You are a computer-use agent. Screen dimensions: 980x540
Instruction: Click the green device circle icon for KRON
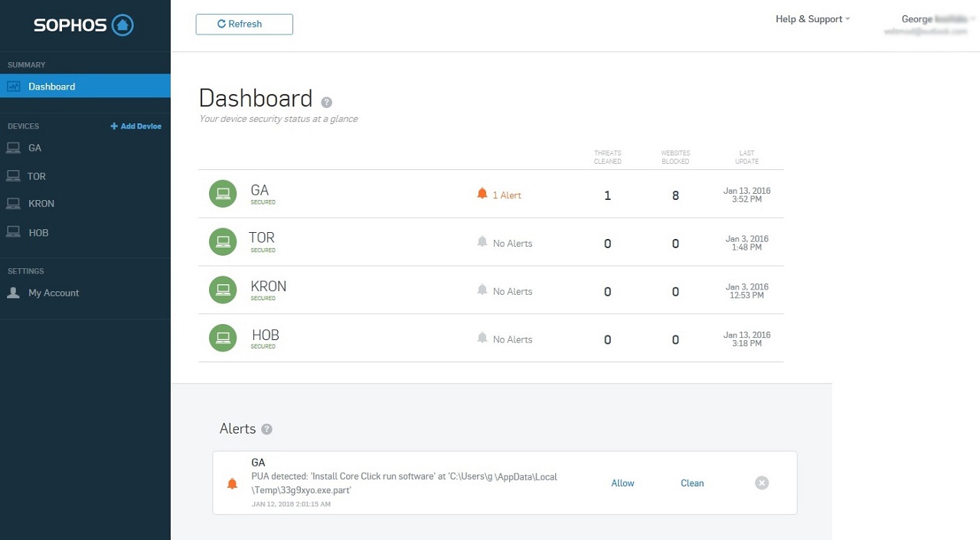[223, 290]
